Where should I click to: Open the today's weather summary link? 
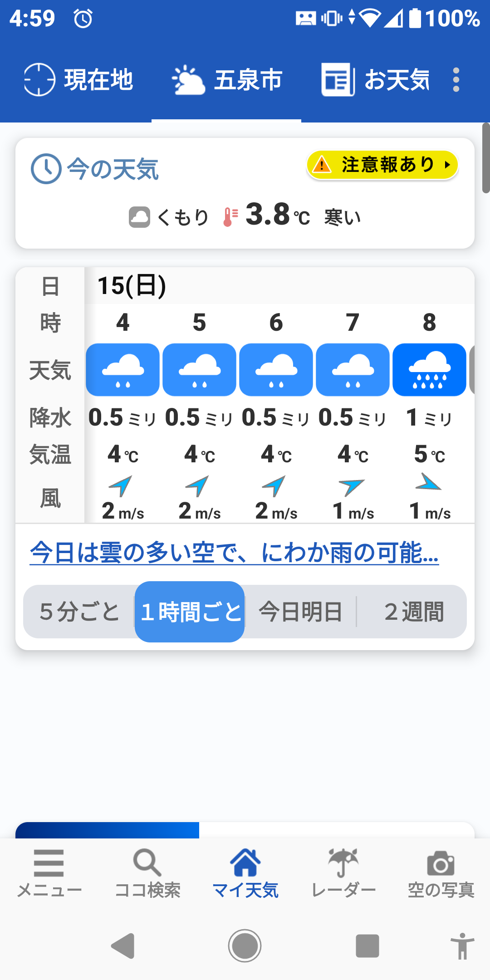coord(234,553)
